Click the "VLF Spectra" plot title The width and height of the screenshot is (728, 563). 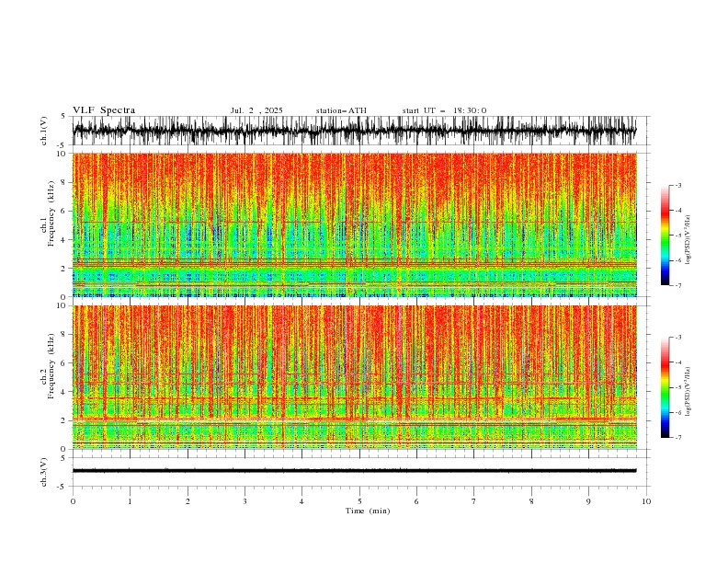104,110
